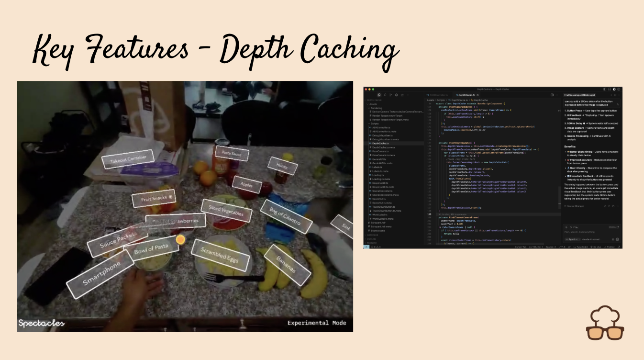
Task: Open the Agent mode dropdown in chat
Action: (x=572, y=239)
